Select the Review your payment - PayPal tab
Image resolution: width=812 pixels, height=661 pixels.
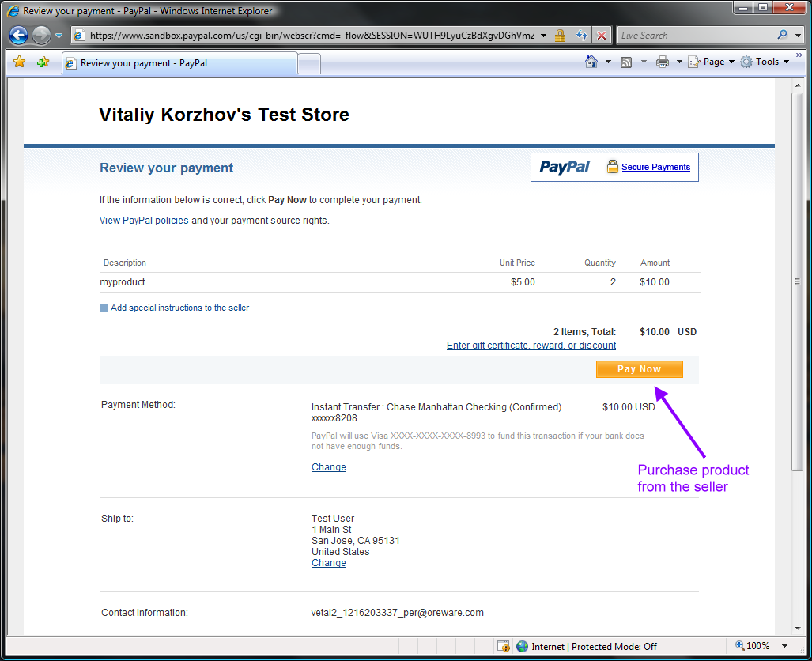click(179, 63)
